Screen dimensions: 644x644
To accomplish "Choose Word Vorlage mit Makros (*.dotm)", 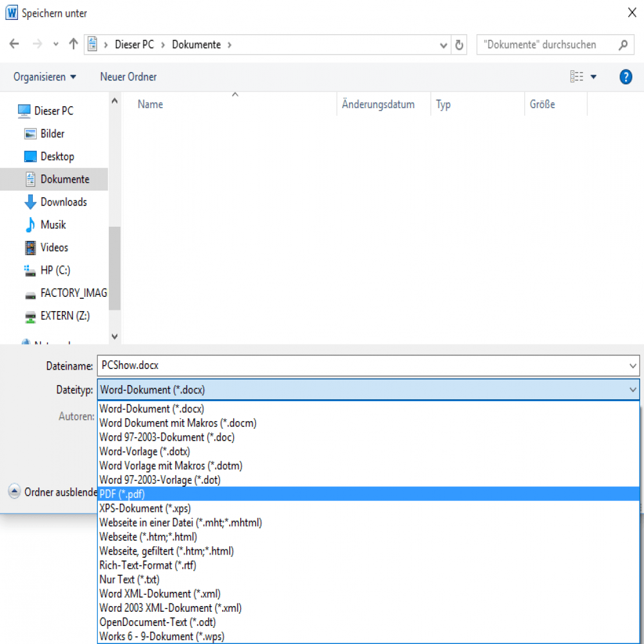I will 368,466.
